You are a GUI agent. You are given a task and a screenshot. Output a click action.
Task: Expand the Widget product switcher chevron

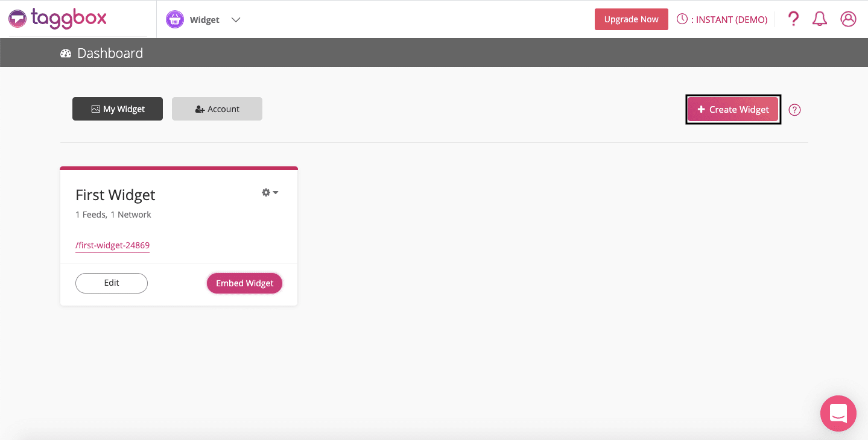point(236,20)
